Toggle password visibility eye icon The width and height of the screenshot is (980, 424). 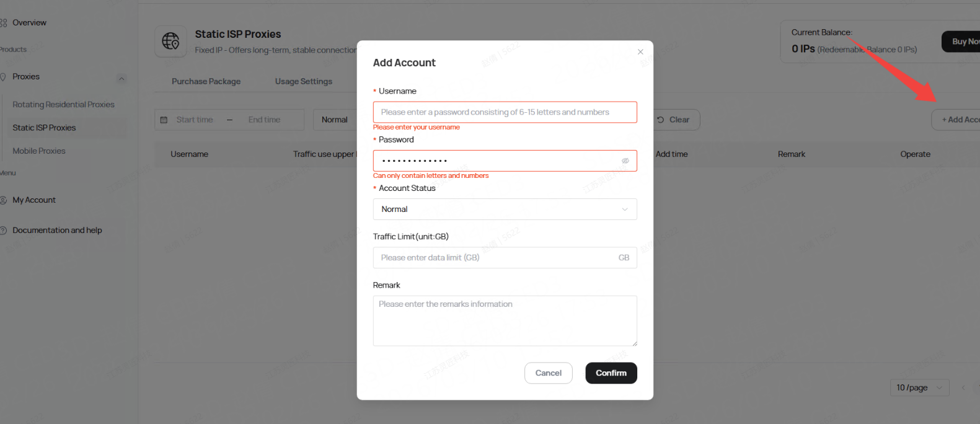625,161
